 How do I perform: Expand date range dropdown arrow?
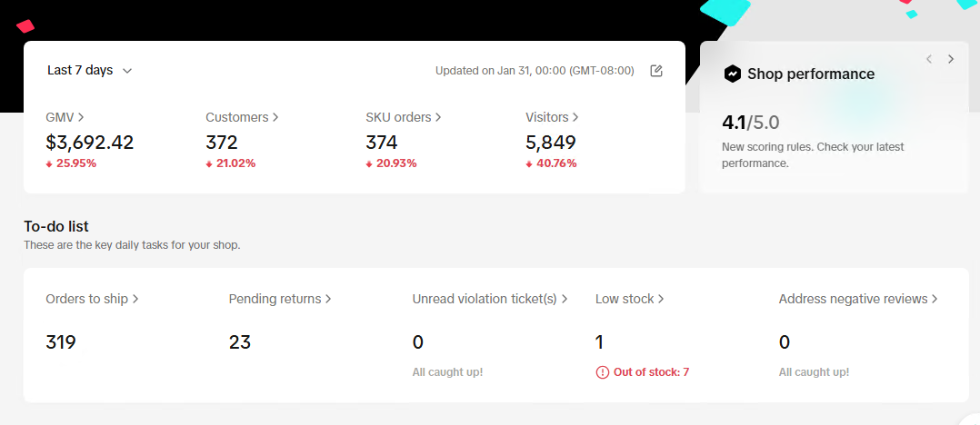pos(127,71)
